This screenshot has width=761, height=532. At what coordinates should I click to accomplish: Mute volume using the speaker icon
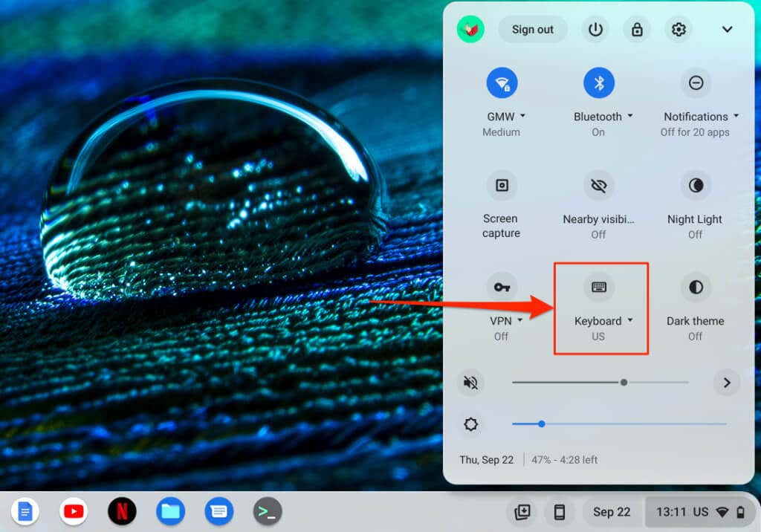pos(470,383)
